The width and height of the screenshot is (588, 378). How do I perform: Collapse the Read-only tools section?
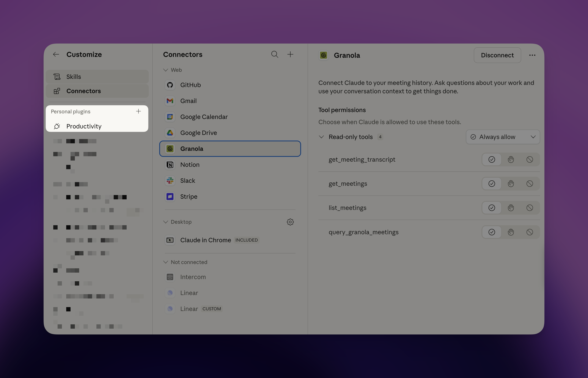coord(321,137)
